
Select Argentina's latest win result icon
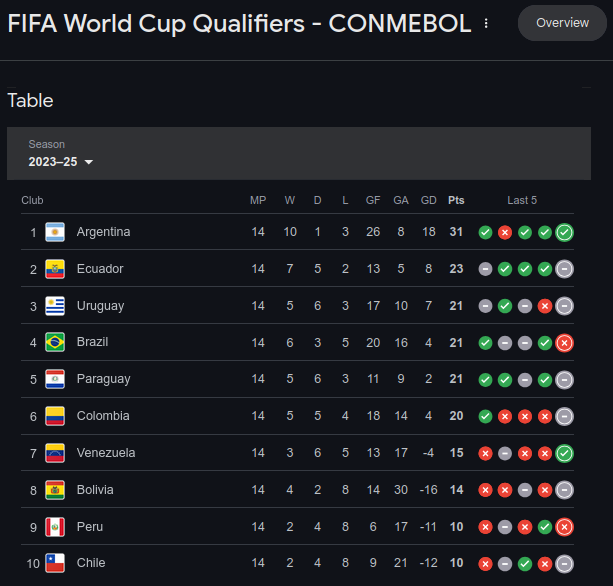pos(565,233)
